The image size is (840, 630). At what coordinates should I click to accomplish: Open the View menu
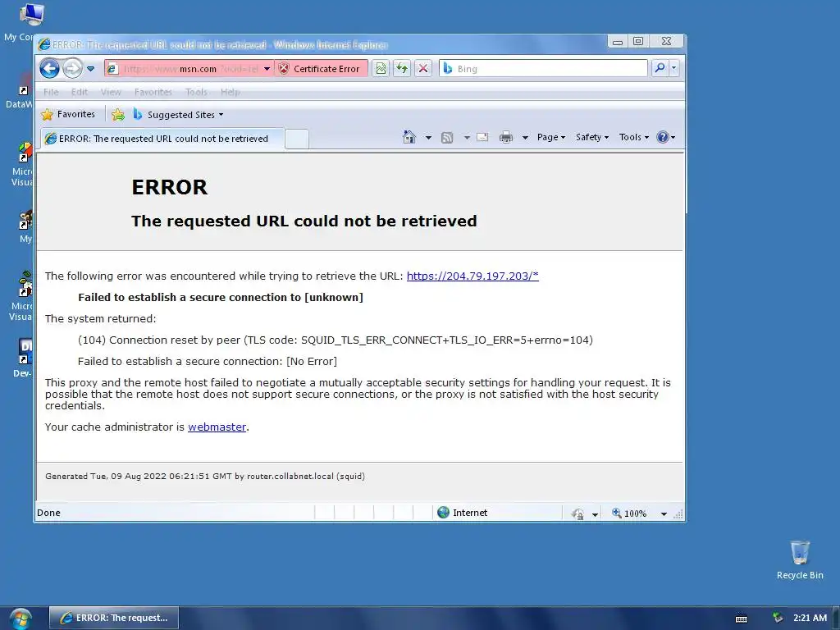tap(111, 92)
